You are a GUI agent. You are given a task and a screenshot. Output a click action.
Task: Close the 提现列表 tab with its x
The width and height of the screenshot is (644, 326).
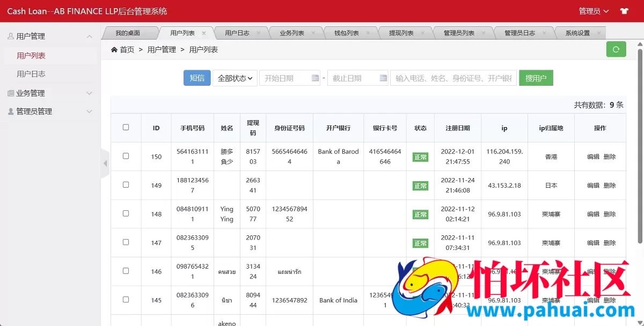pos(423,33)
